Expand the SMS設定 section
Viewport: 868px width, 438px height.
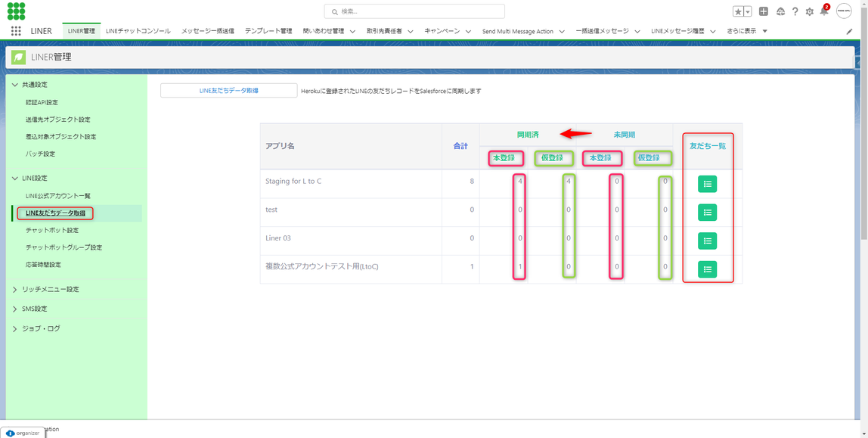click(15, 309)
